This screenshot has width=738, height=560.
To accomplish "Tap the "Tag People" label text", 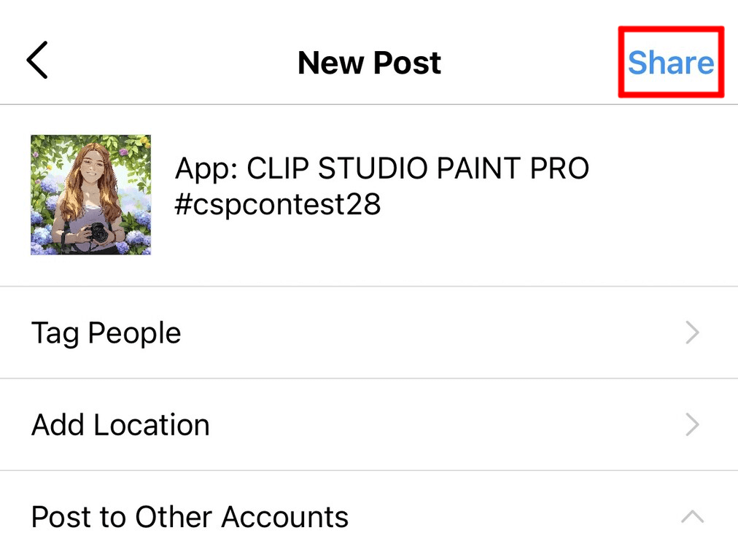I will [x=106, y=333].
